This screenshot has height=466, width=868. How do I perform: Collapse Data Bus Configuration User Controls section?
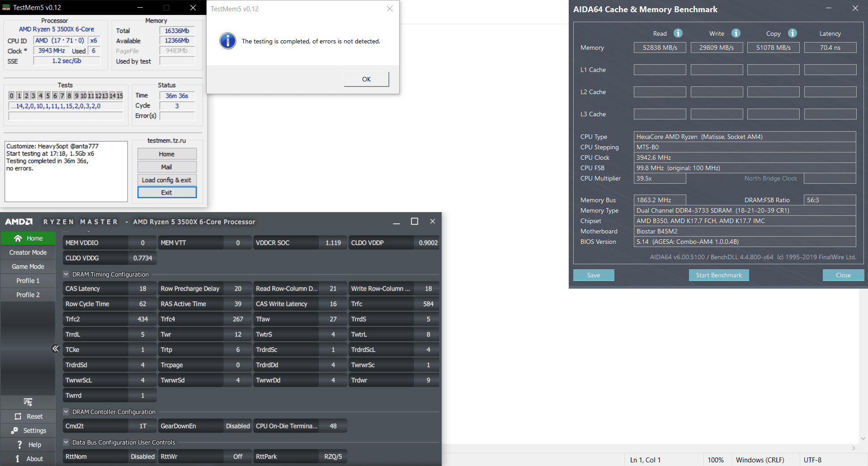coord(66,442)
